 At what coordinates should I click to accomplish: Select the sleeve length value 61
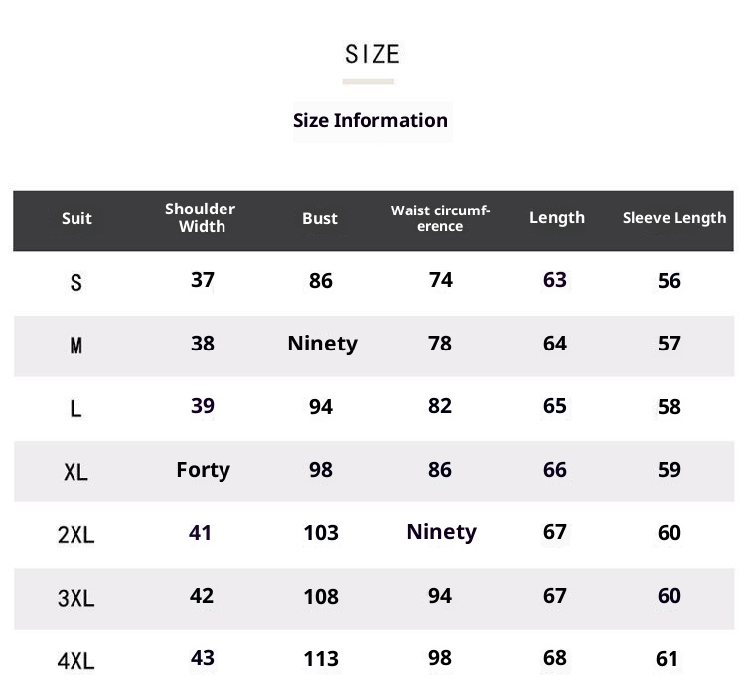[668, 659]
